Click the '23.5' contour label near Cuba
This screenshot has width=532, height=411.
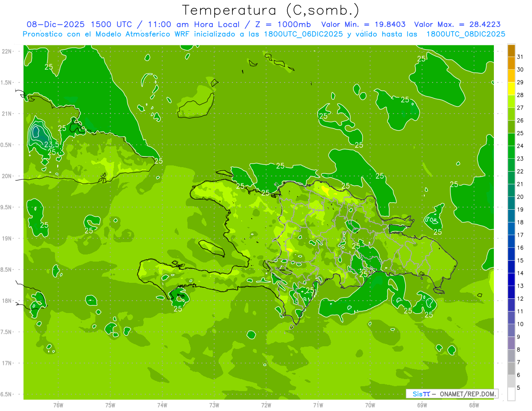pos(51,145)
